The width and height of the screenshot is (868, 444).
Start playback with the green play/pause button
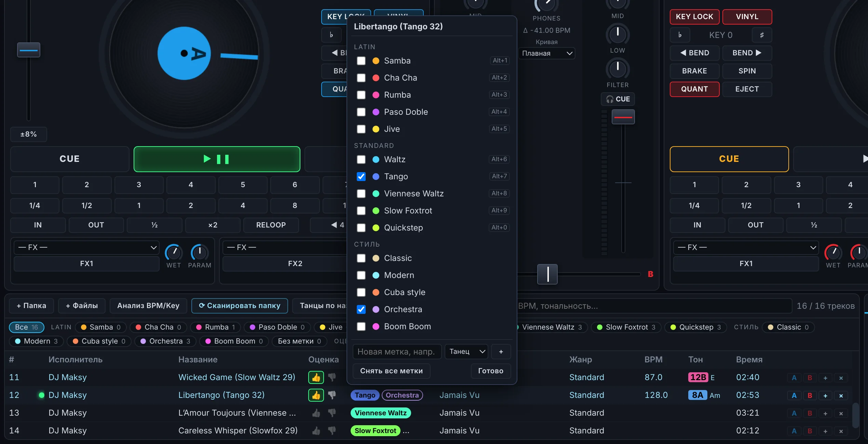(217, 159)
